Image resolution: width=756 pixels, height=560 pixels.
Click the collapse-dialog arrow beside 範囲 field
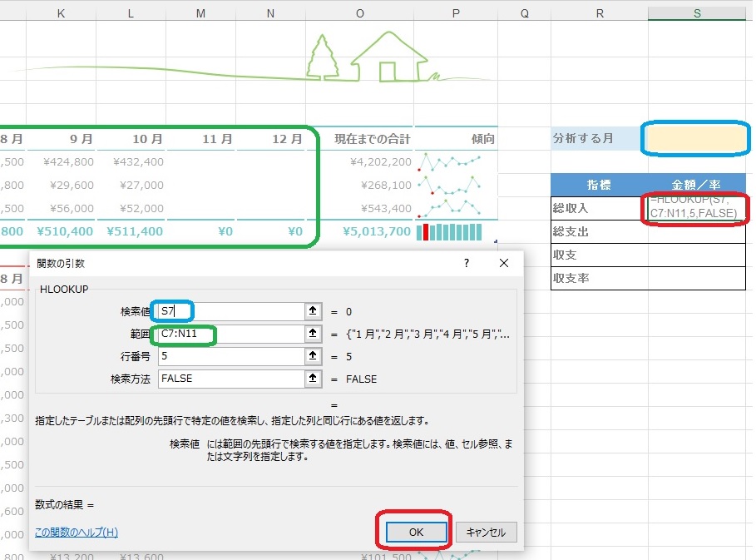[x=313, y=334]
